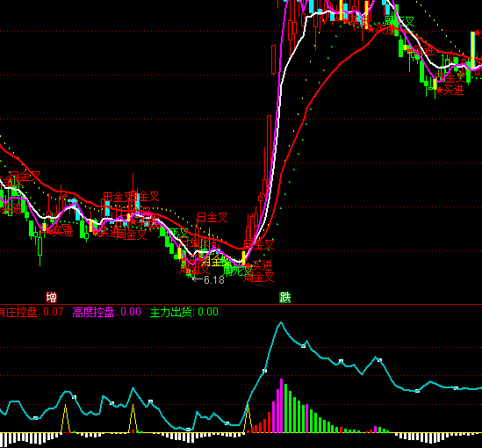The image size is (482, 448).
Task: Click the second yellow spike in lower panel
Action: (133, 418)
